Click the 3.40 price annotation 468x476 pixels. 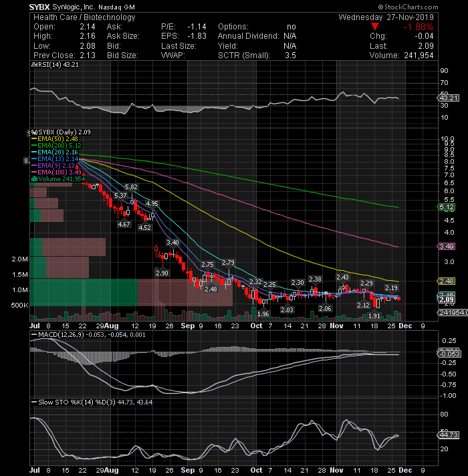(x=172, y=242)
